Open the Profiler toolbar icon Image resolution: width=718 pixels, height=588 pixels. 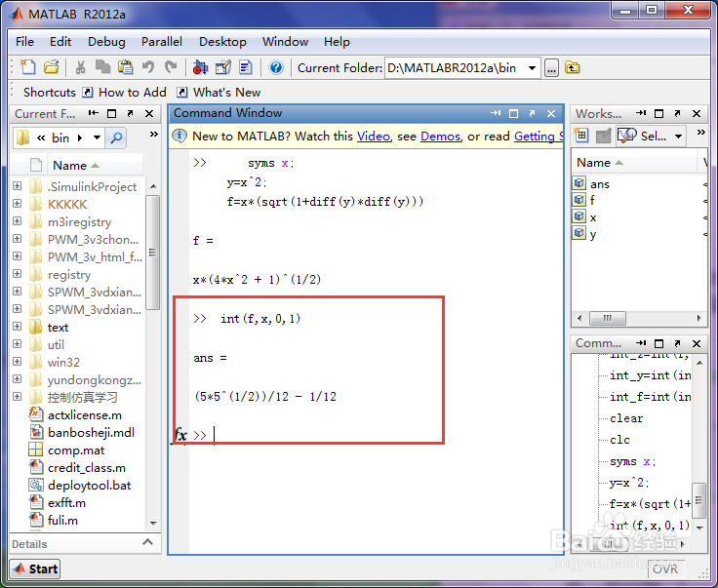tap(246, 67)
